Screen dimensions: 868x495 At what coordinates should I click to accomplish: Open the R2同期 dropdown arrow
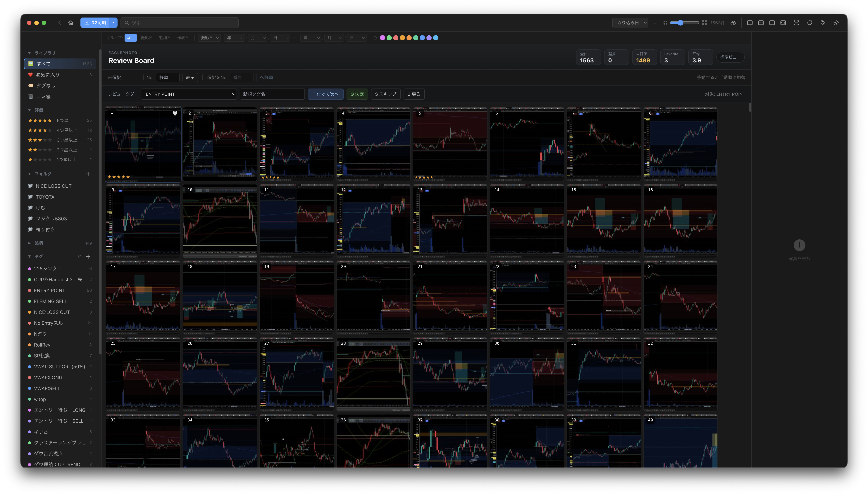click(x=113, y=23)
